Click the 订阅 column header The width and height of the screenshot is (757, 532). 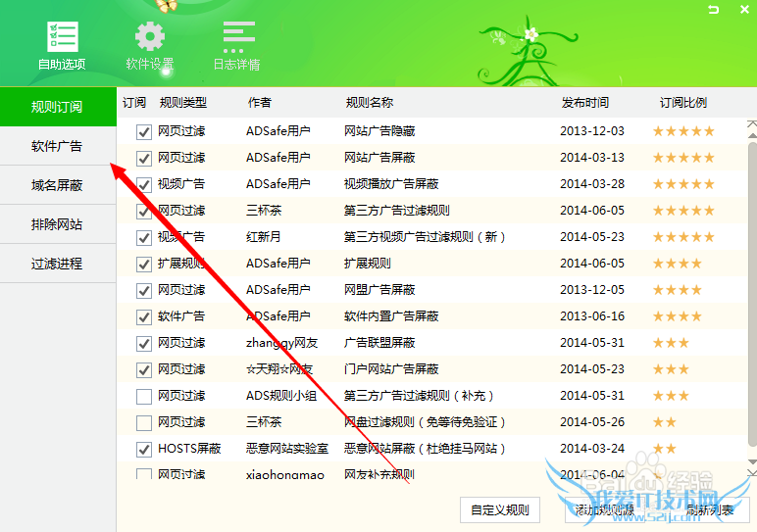tap(134, 103)
